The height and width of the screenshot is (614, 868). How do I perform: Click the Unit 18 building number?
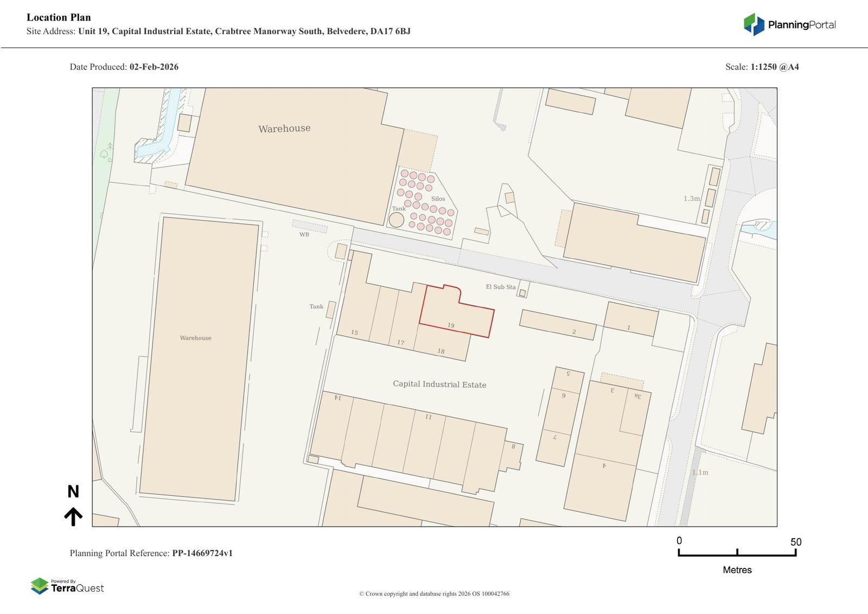(x=441, y=351)
